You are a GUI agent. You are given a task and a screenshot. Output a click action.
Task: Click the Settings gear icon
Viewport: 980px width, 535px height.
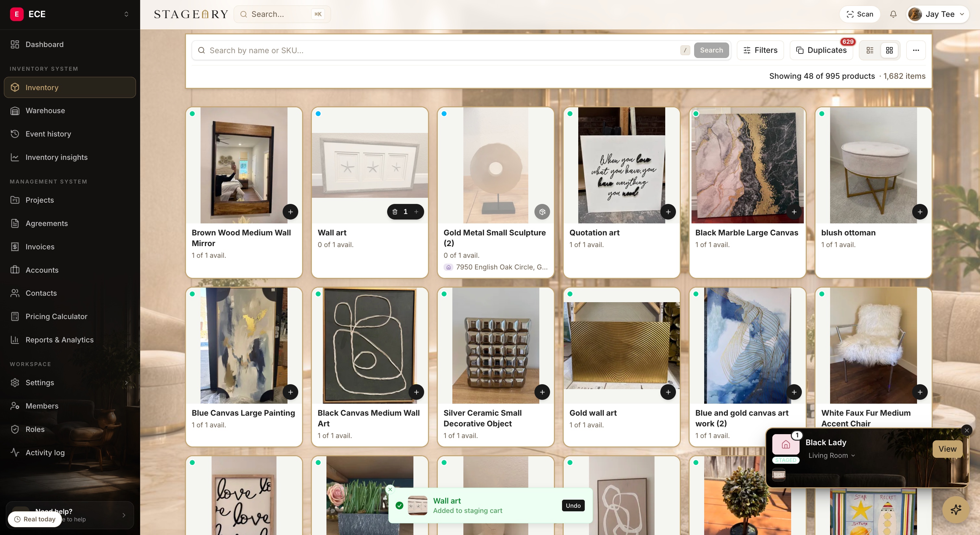tap(15, 383)
